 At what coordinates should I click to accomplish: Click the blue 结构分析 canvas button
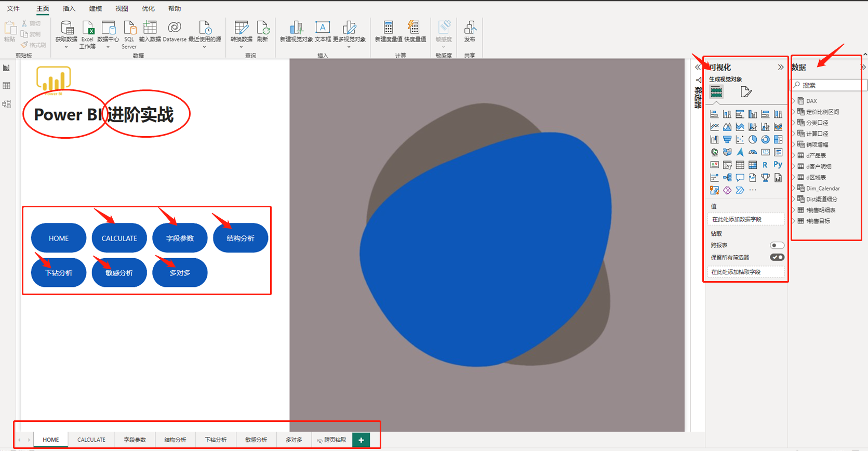coord(241,238)
